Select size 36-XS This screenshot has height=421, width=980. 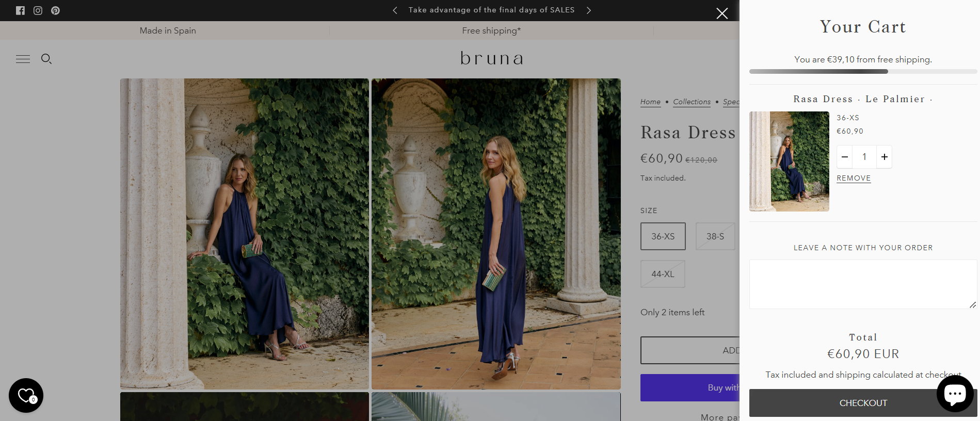(x=663, y=236)
